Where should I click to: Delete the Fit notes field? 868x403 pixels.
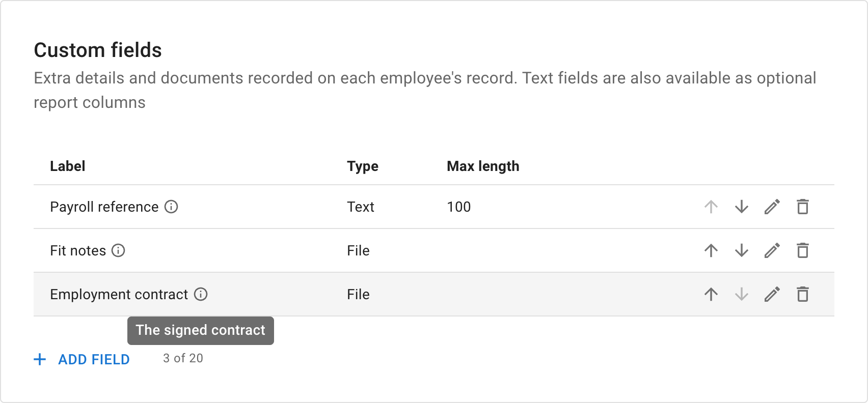tap(803, 250)
